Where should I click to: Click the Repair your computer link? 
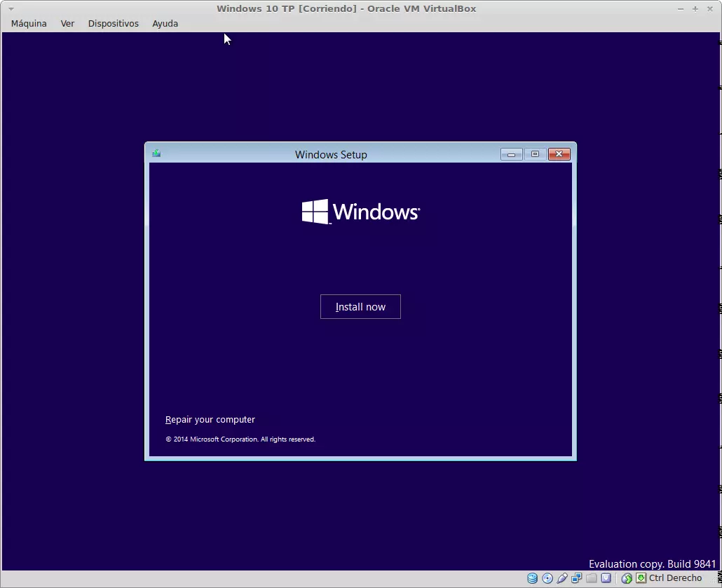point(210,420)
